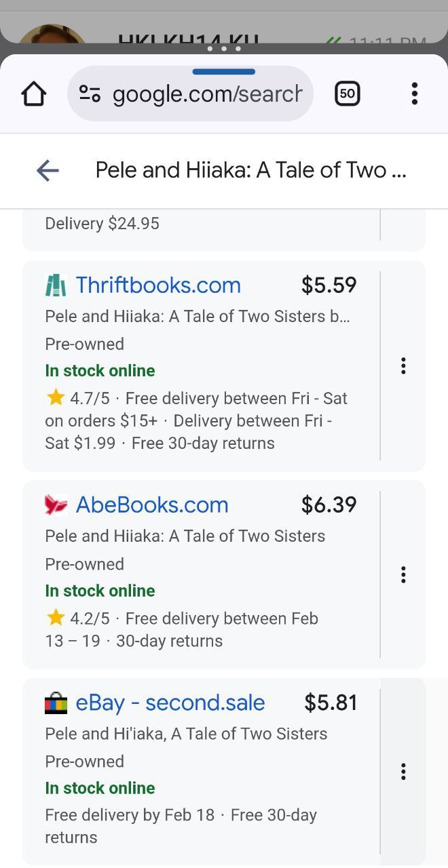Open more options for eBay listing
Screen dimensions: 448x868
click(x=403, y=772)
